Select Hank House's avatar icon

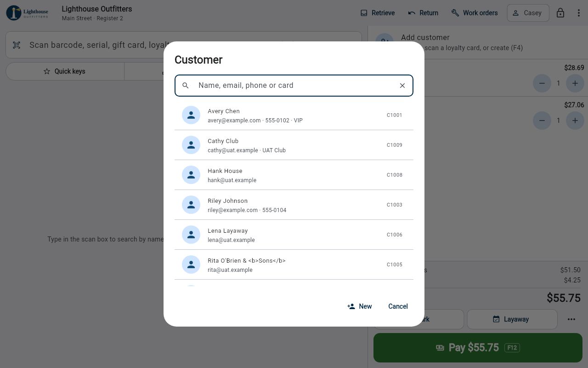pos(191,175)
